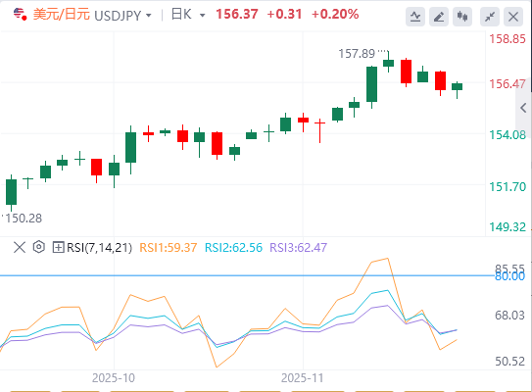Viewport: 532px width, 392px height.
Task: Toggle the orange RSI1:59.37 line
Action: 169,247
